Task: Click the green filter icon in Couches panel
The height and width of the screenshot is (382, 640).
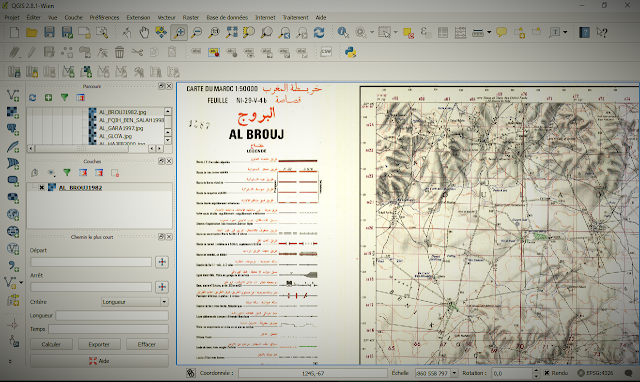Action: (67, 173)
